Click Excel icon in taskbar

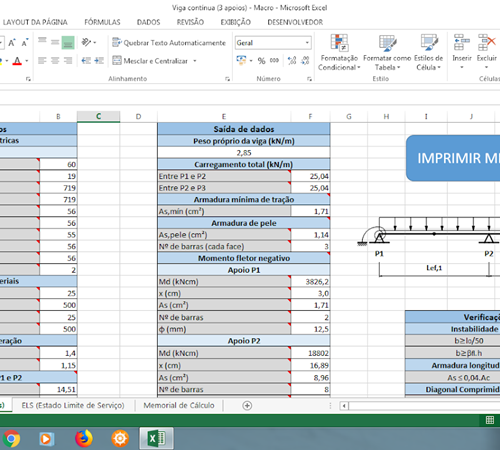pos(156,438)
